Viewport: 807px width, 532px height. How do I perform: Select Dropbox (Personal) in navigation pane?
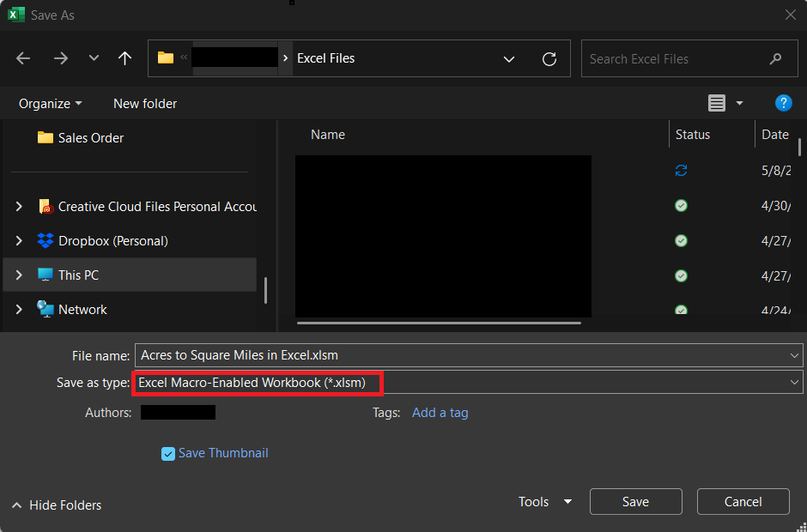coord(113,241)
